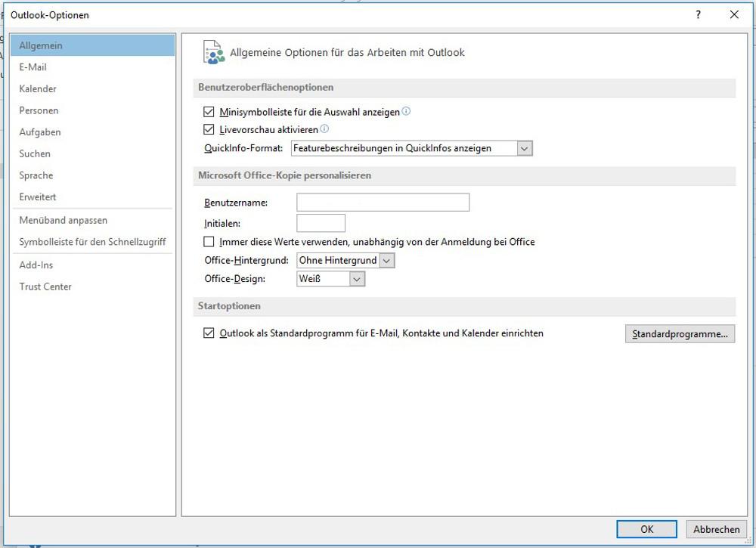Open the Office-Design dropdown showing Weiß

(355, 278)
